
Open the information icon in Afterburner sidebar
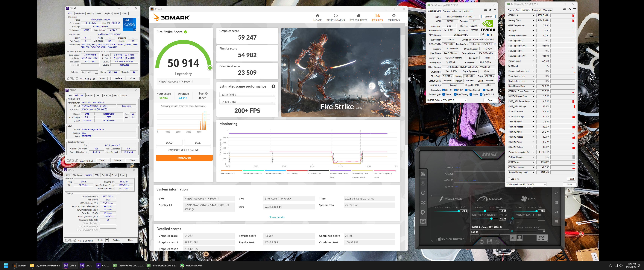pyautogui.click(x=423, y=193)
